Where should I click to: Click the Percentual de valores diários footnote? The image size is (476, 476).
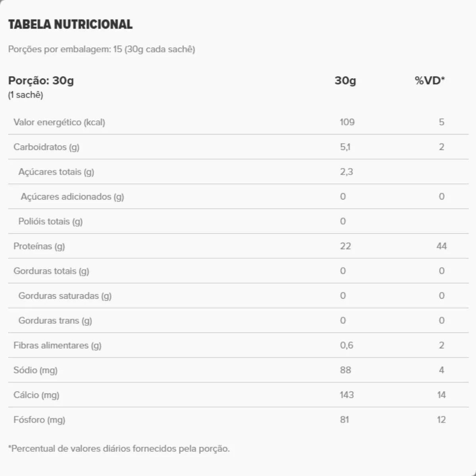119,449
